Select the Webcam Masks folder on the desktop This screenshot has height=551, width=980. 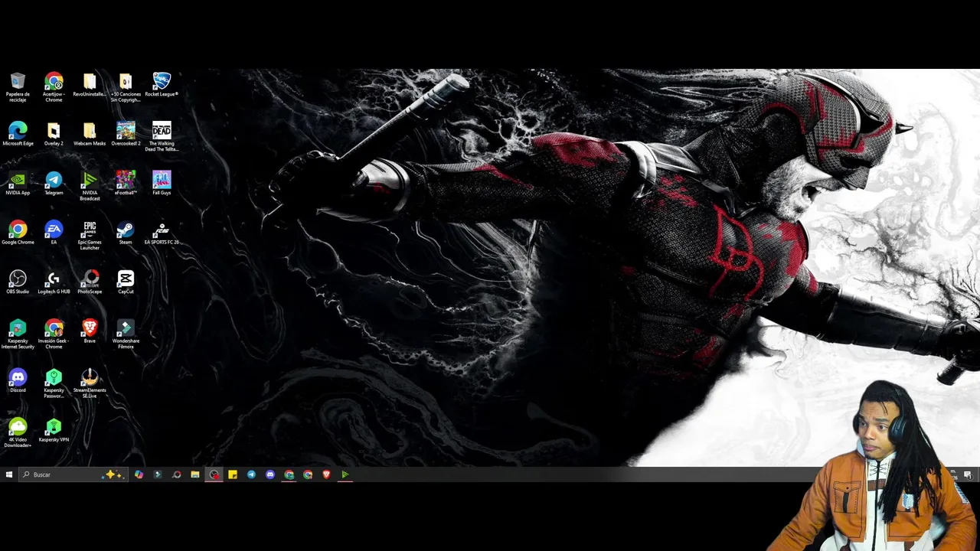90,134
